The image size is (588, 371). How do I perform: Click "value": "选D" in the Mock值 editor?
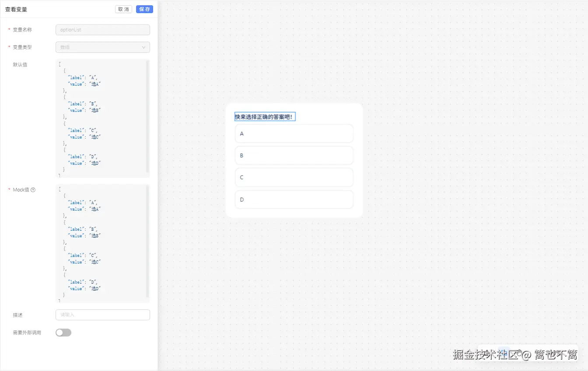pyautogui.click(x=85, y=288)
